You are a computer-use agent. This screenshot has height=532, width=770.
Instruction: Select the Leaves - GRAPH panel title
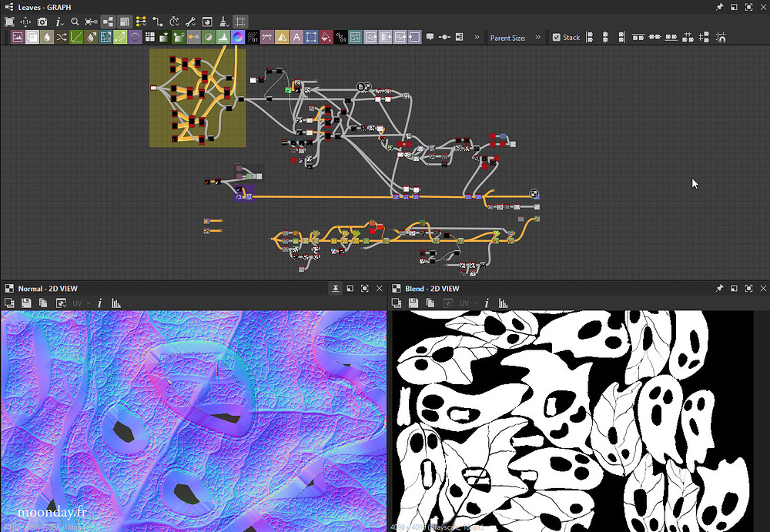pos(45,8)
